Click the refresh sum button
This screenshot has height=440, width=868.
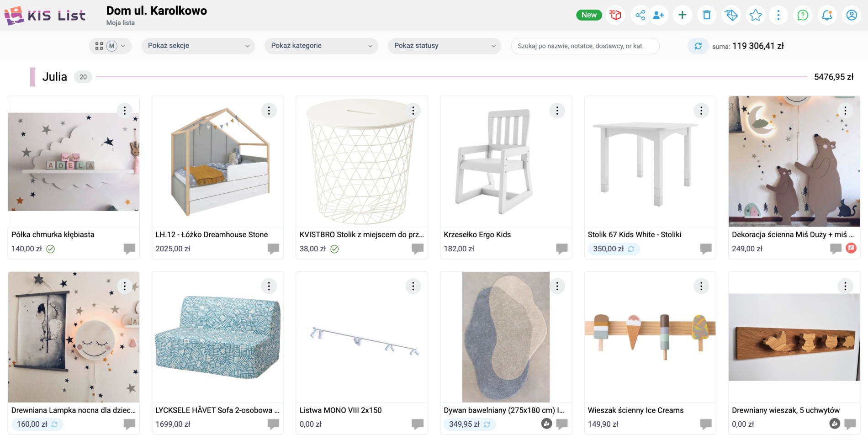698,46
